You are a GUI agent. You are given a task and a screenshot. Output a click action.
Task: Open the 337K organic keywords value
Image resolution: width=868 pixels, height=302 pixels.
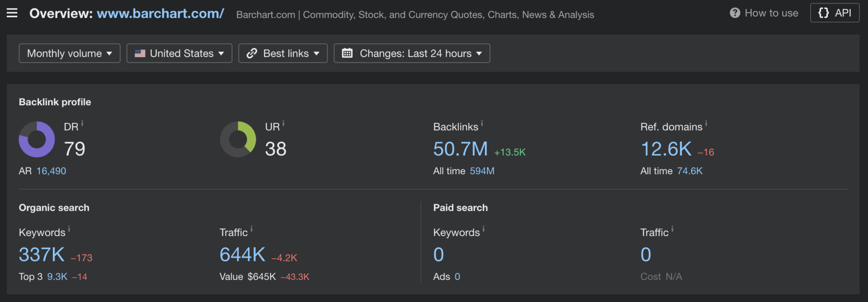pyautogui.click(x=42, y=255)
